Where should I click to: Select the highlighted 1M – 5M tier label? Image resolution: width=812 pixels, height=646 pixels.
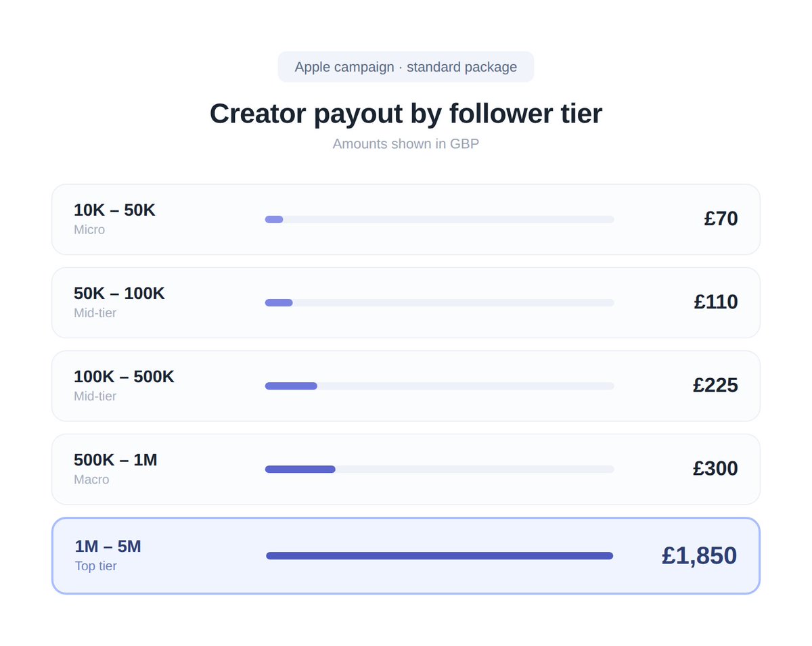108,547
